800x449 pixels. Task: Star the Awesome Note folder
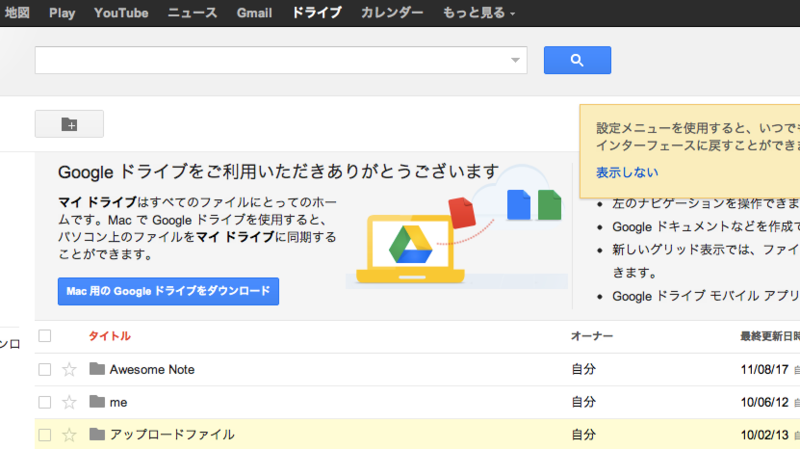69,369
